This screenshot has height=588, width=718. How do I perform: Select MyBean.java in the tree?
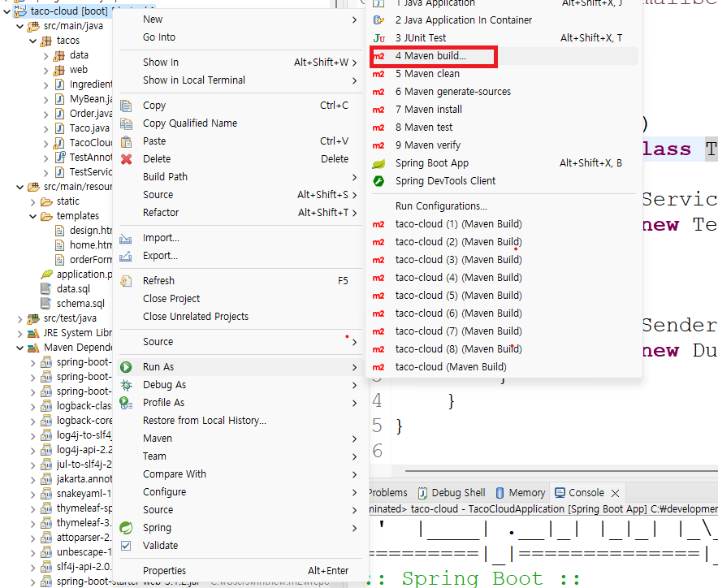(91, 99)
